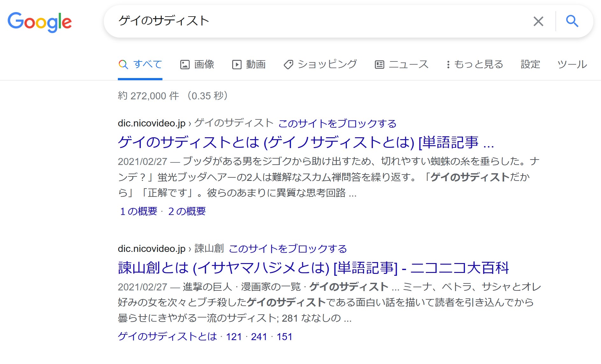The image size is (601, 364).
Task: Click the newspaper icon beside ニュース
Action: (379, 65)
